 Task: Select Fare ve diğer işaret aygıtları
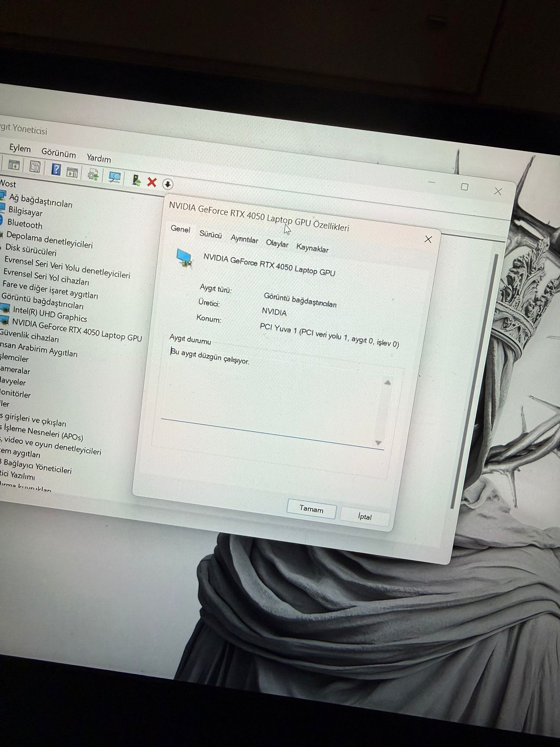pyautogui.click(x=50, y=290)
